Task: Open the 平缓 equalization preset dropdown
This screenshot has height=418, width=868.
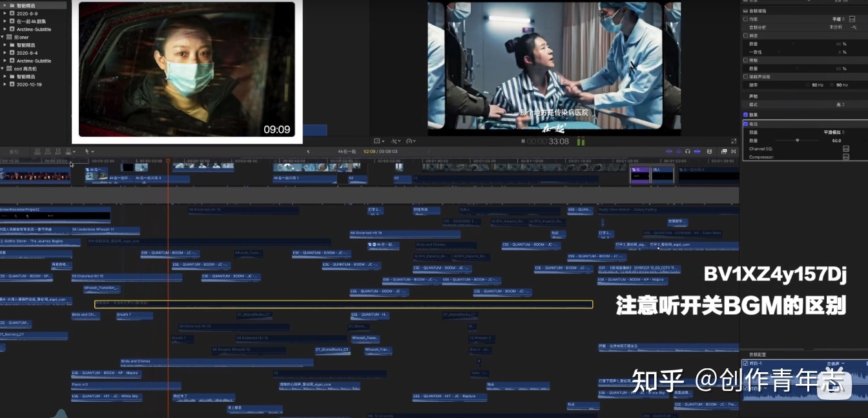Action: [x=838, y=19]
